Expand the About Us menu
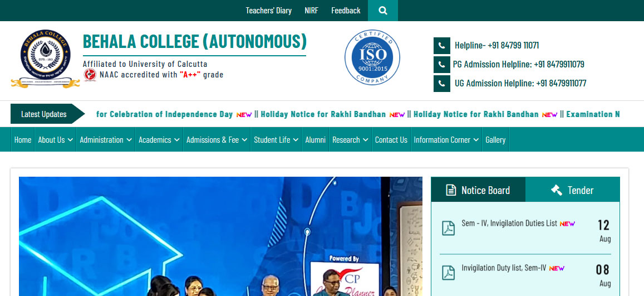Screen dimensions: 644x296 56,140
